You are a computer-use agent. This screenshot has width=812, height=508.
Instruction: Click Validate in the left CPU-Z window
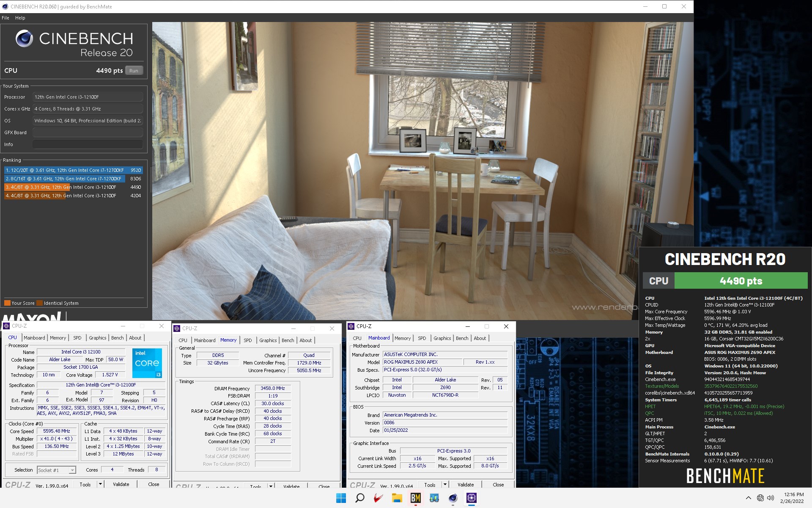pos(121,484)
